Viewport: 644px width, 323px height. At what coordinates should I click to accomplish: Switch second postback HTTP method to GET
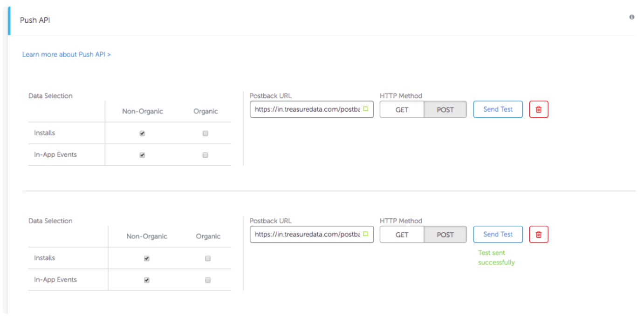point(402,235)
